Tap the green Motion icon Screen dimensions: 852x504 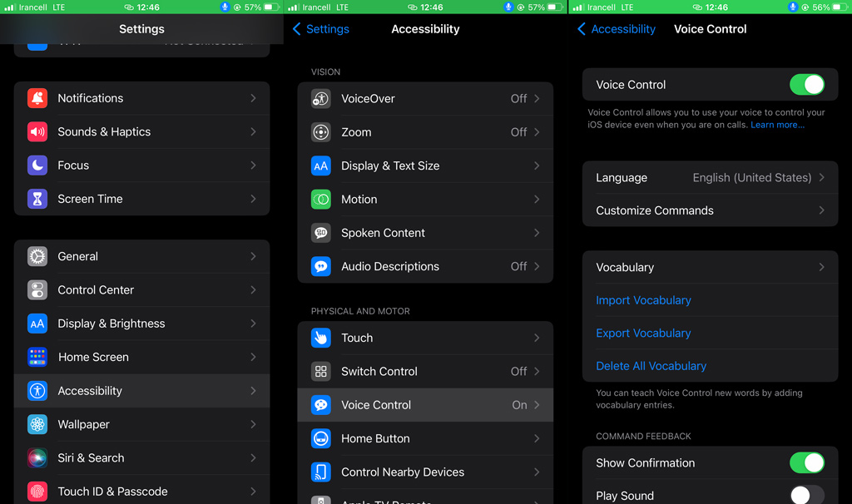[x=321, y=200]
